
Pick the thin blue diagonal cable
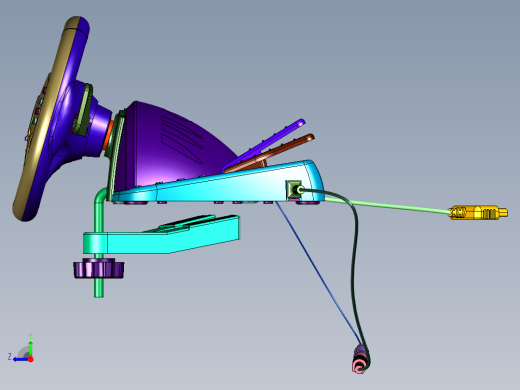pyautogui.click(x=317, y=271)
